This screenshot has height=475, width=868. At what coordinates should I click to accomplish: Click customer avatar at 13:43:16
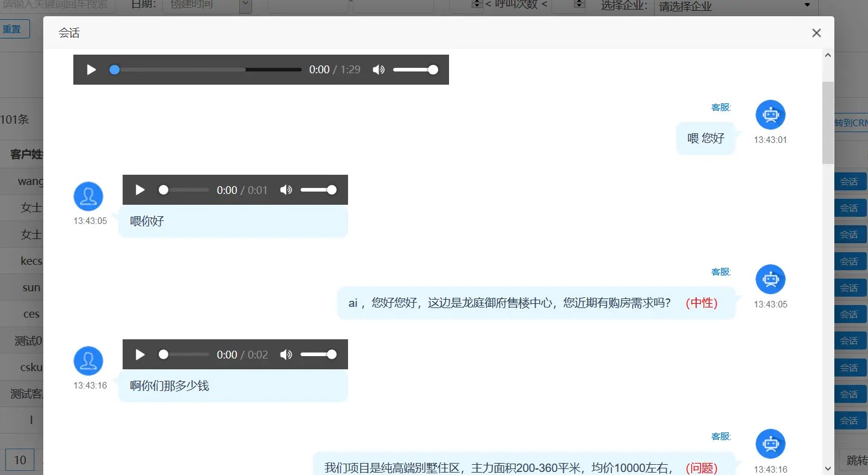pyautogui.click(x=88, y=361)
